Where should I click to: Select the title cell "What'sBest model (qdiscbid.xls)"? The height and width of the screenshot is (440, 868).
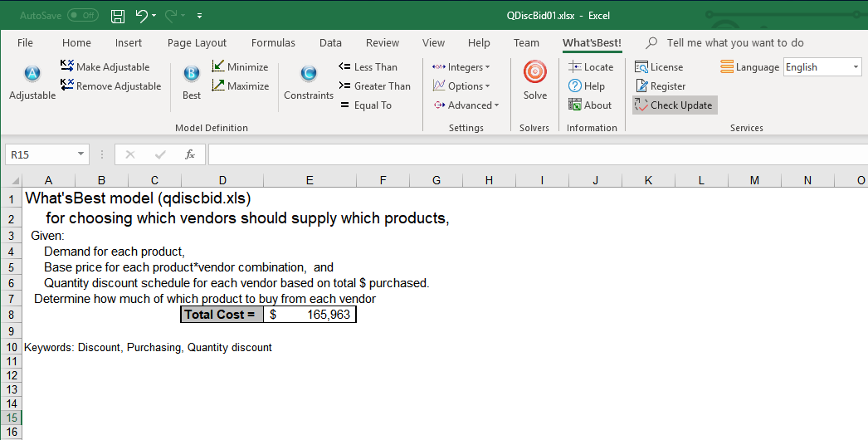click(x=138, y=198)
